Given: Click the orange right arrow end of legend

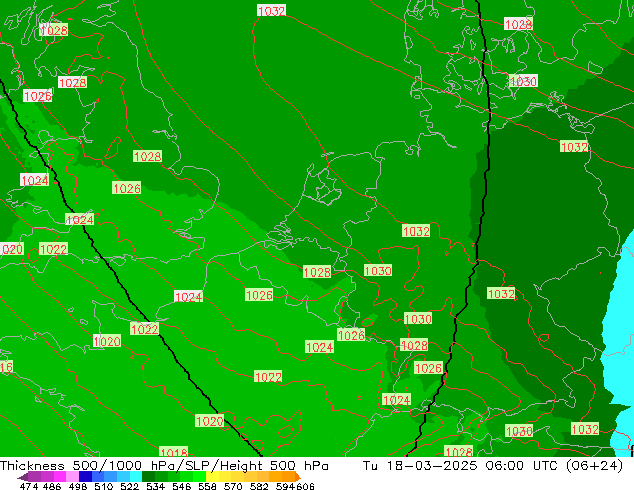Looking at the screenshot, I should tap(298, 477).
